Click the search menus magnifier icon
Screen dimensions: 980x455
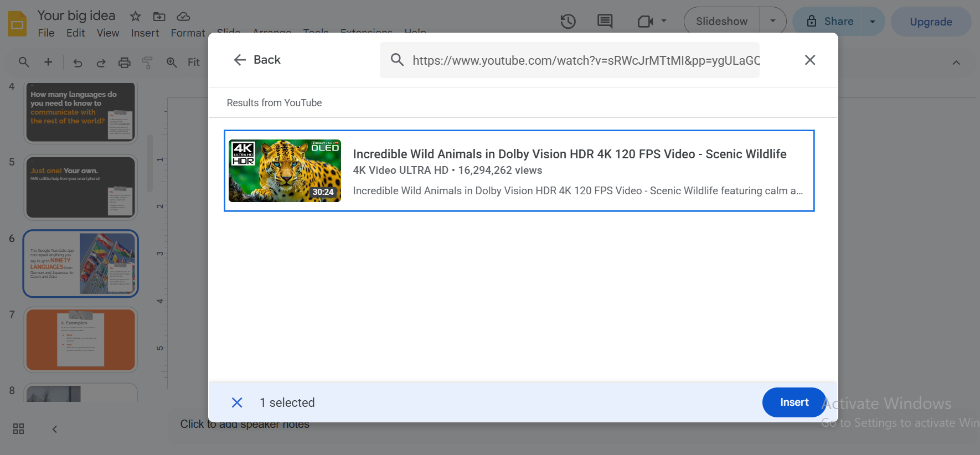point(24,62)
